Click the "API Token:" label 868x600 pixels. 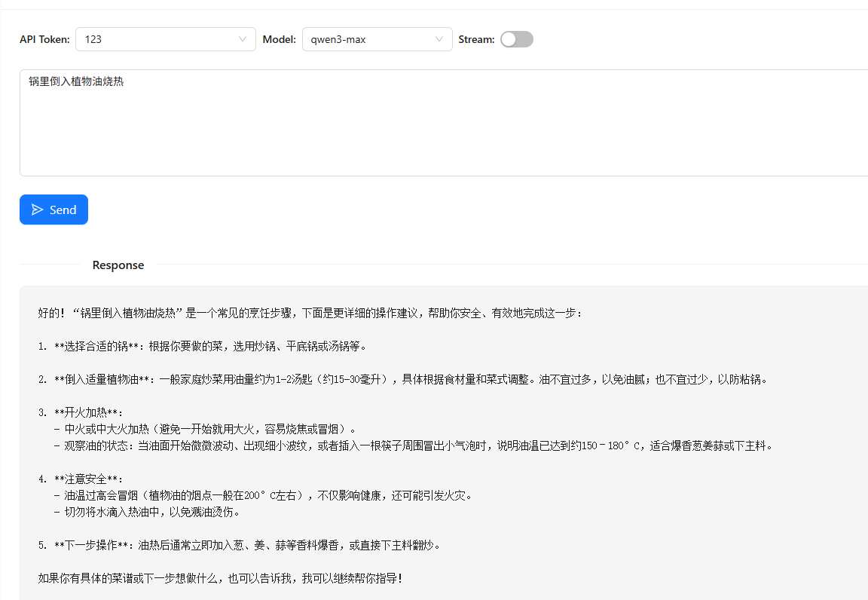coord(45,39)
